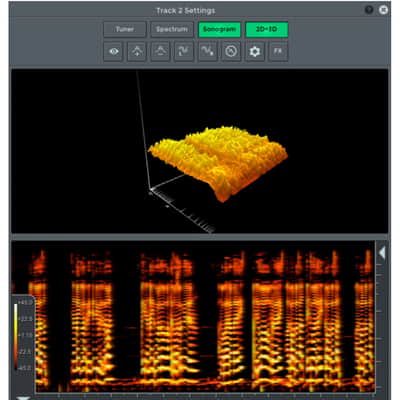Image resolution: width=400 pixels, height=400 pixels.
Task: Click the left-pointing arrow beside the sonogram
Action: (382, 253)
